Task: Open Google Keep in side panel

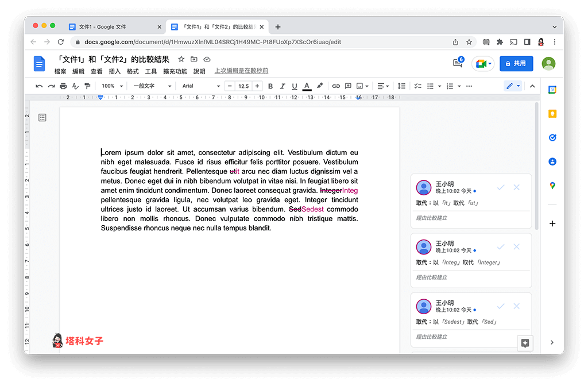Action: click(552, 114)
